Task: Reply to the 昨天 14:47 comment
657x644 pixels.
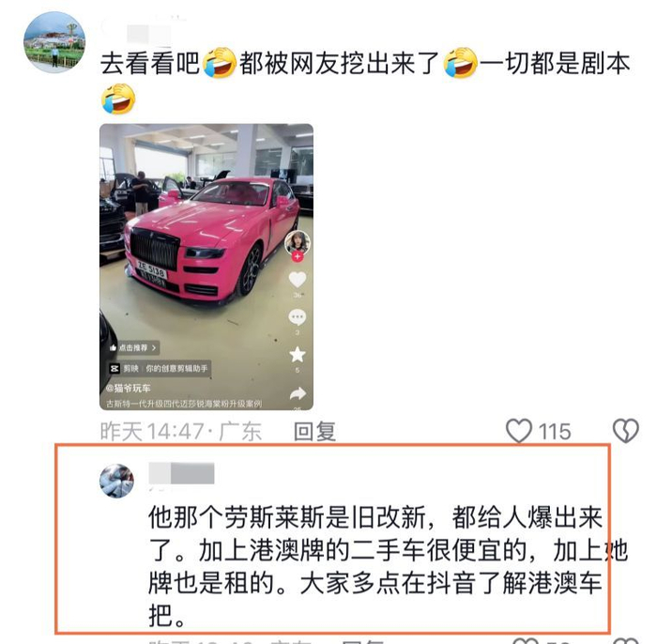Action: point(314,431)
